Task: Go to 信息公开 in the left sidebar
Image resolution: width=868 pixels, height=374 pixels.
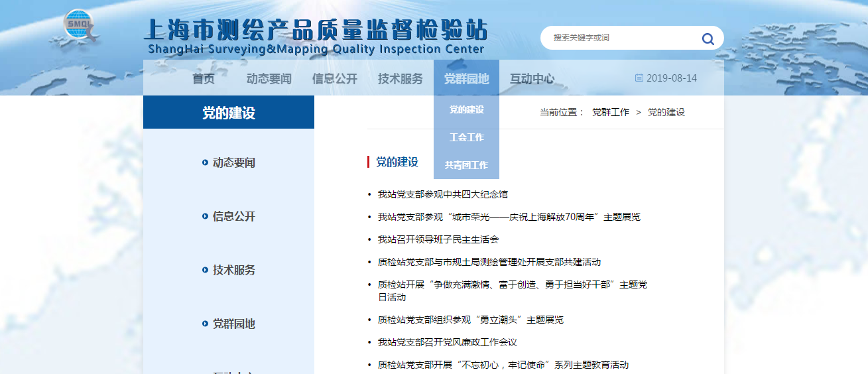Action: point(233,217)
